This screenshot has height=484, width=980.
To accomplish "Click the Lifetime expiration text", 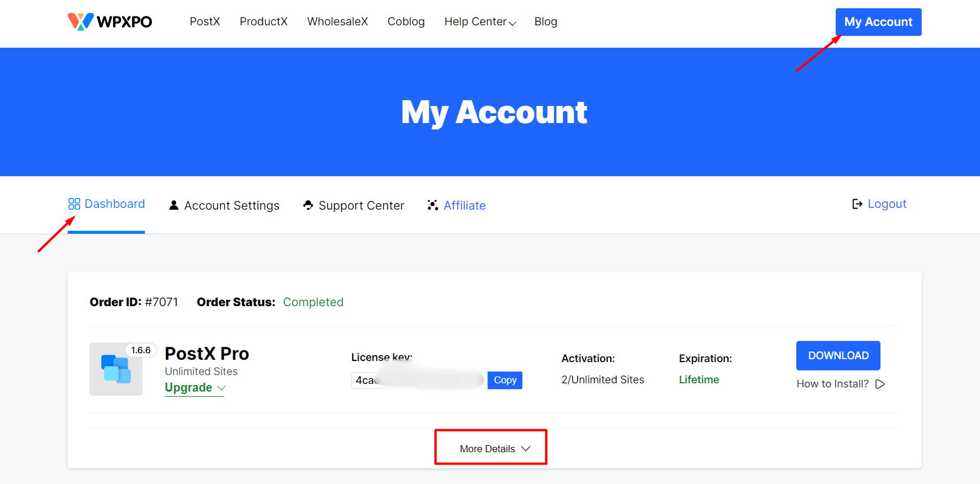I will [699, 380].
